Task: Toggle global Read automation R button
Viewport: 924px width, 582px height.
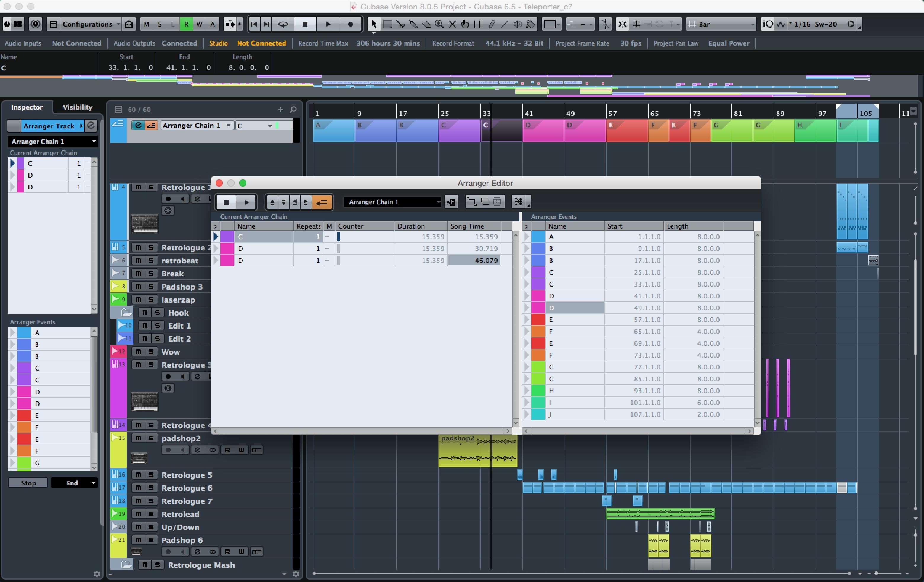Action: click(x=186, y=24)
